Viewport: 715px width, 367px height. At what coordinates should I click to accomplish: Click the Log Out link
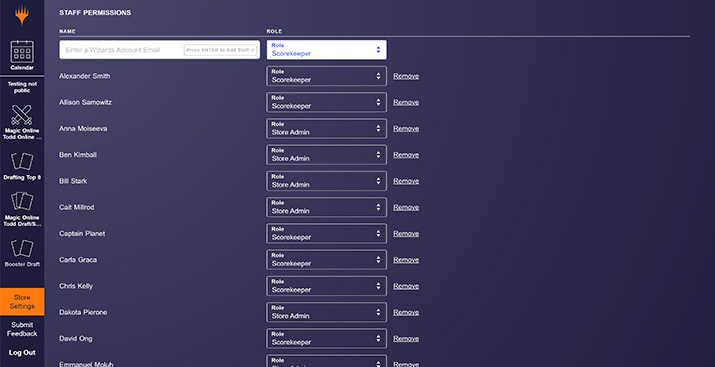pyautogui.click(x=22, y=352)
